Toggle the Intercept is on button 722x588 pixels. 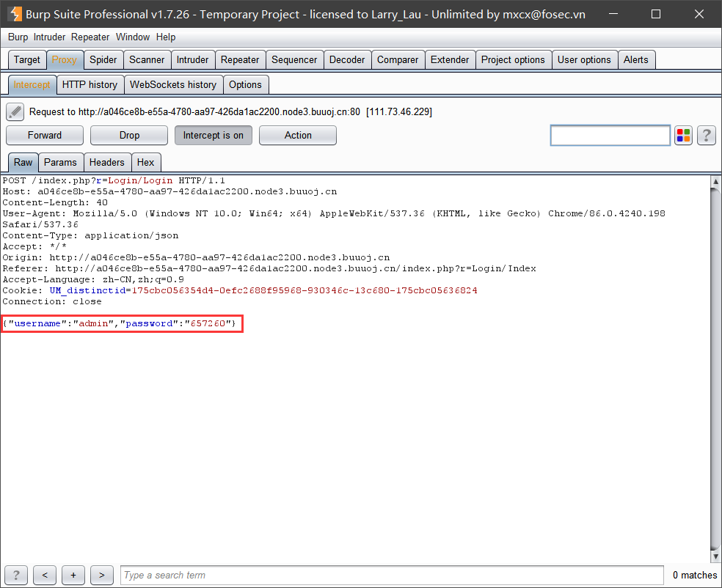(x=214, y=135)
